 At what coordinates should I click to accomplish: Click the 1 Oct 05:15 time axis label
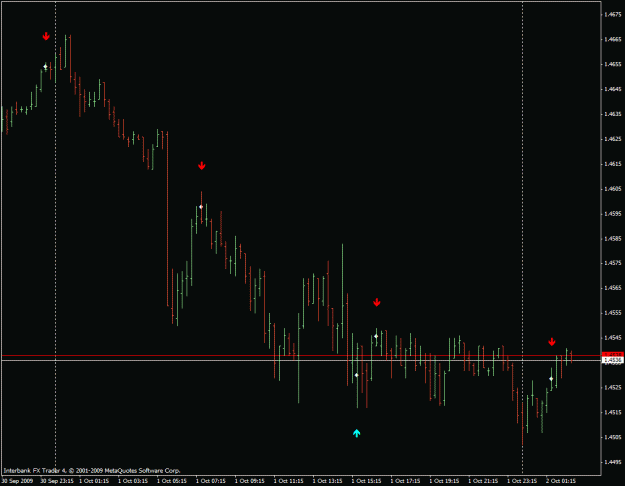172,481
